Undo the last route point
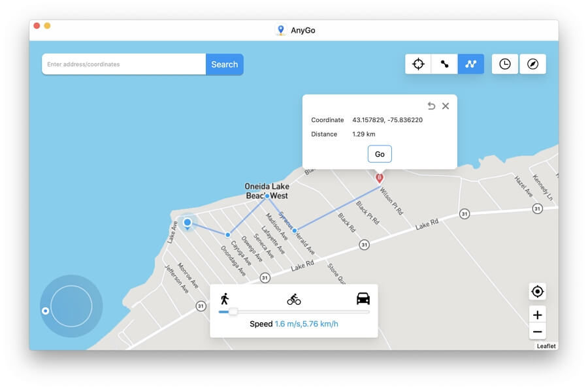 pos(431,106)
